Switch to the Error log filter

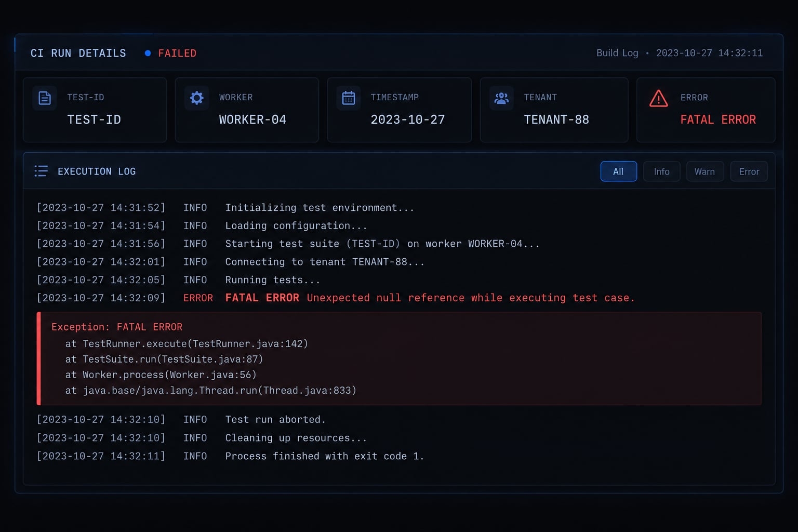point(749,171)
